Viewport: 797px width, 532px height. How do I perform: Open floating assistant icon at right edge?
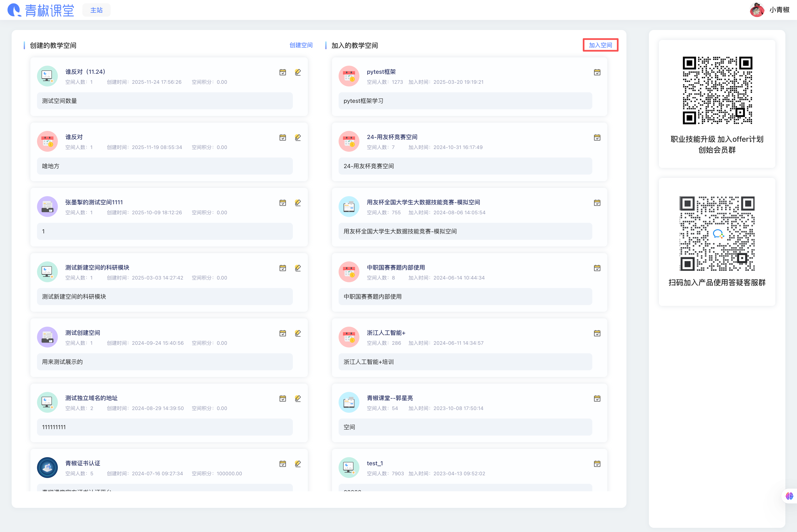[x=789, y=496]
